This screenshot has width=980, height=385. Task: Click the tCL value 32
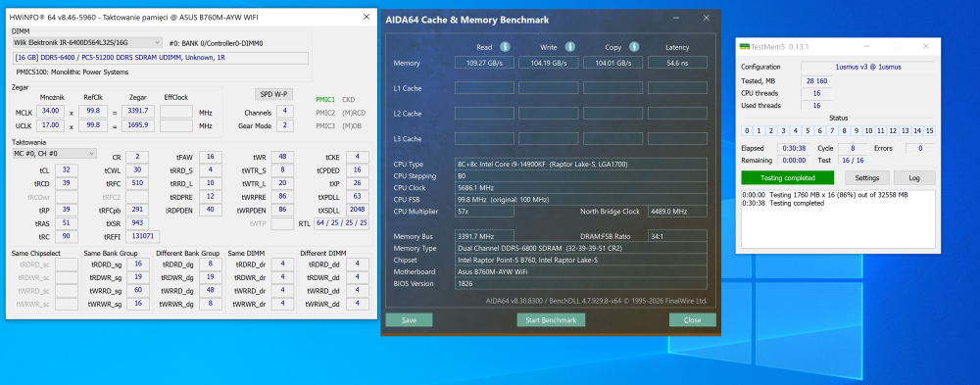67,170
